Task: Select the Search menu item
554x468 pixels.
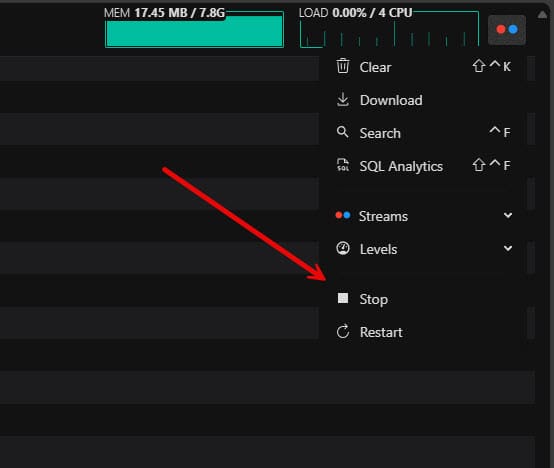Action: 424,133
